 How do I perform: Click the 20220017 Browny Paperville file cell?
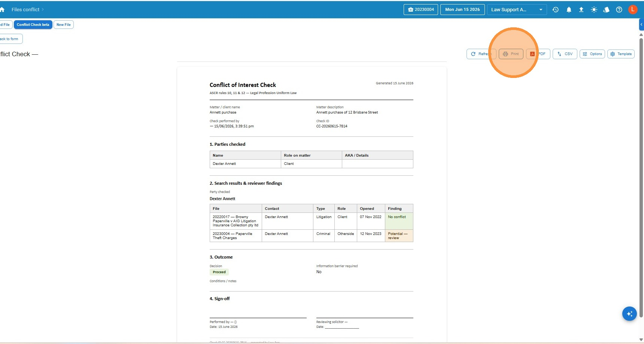[236, 221]
